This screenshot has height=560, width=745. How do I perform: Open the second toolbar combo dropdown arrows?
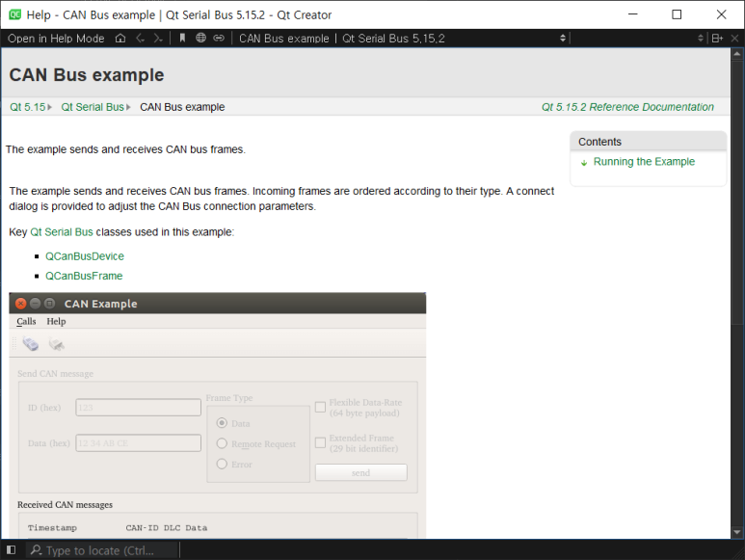701,39
